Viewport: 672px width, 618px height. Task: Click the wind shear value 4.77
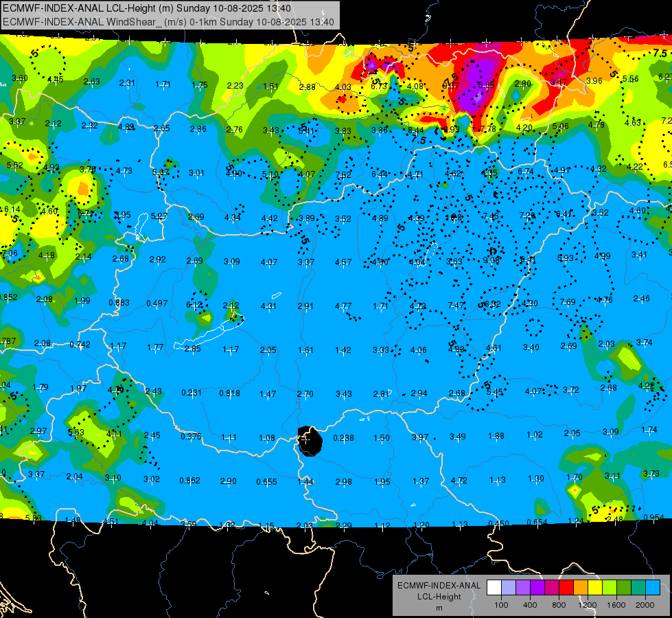tap(343, 306)
